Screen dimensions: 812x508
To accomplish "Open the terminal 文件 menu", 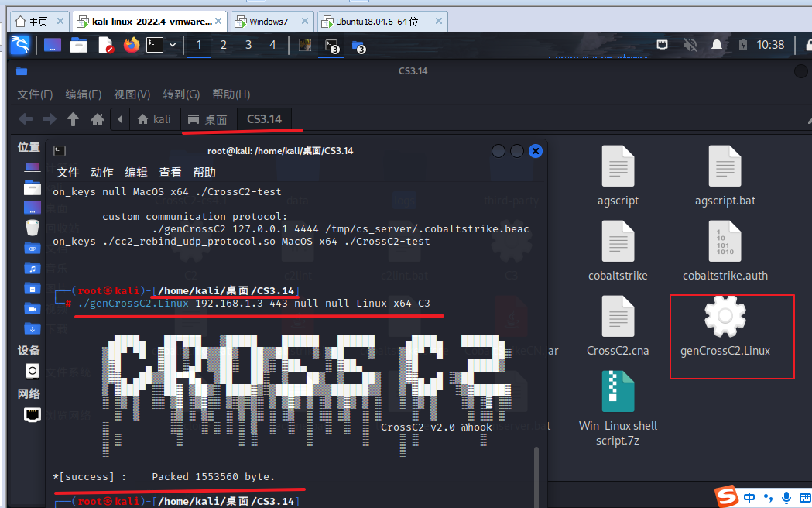I will pos(68,172).
